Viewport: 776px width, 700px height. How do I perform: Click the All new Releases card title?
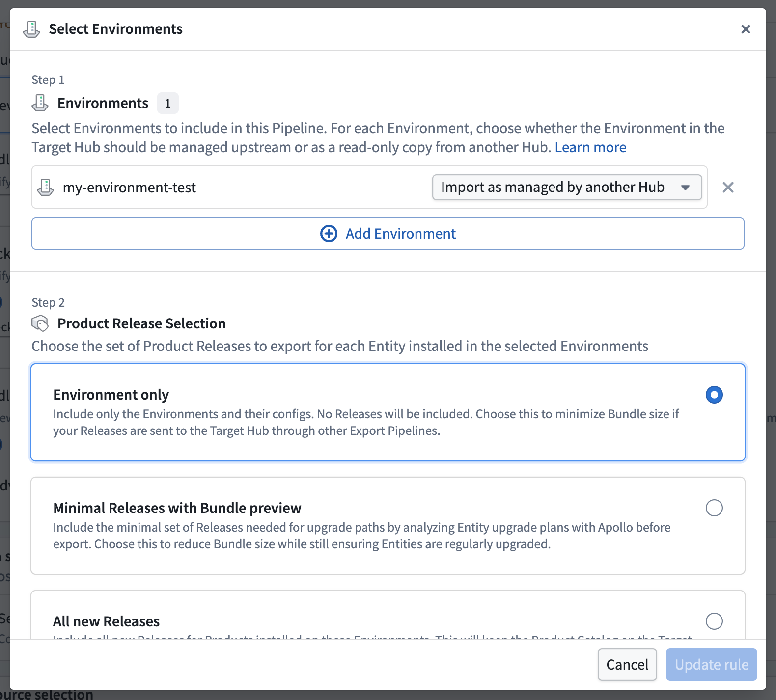coord(107,621)
